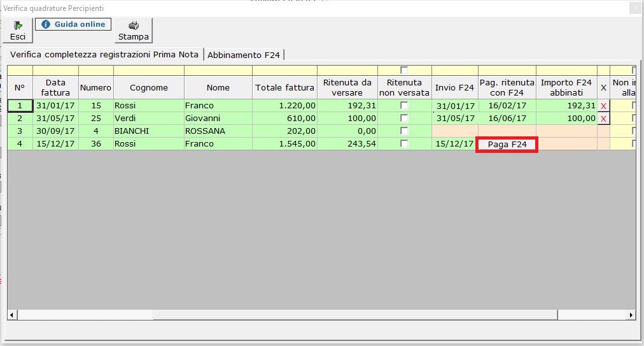
Task: Open the Guida online help
Action: click(x=73, y=24)
